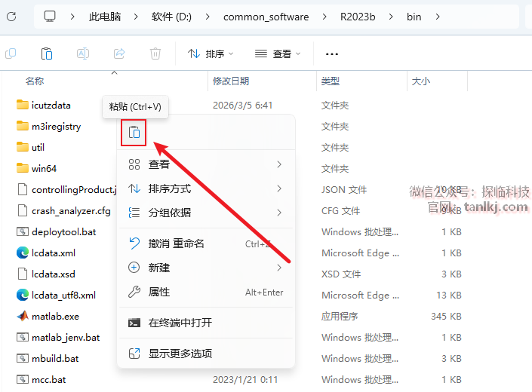
Task: Click the lcdata.xml Edge file icon
Action: [x=22, y=253]
